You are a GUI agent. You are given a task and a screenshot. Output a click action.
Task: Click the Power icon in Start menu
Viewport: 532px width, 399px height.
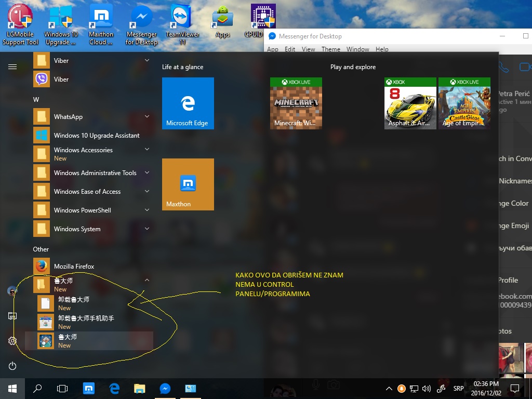pos(12,366)
